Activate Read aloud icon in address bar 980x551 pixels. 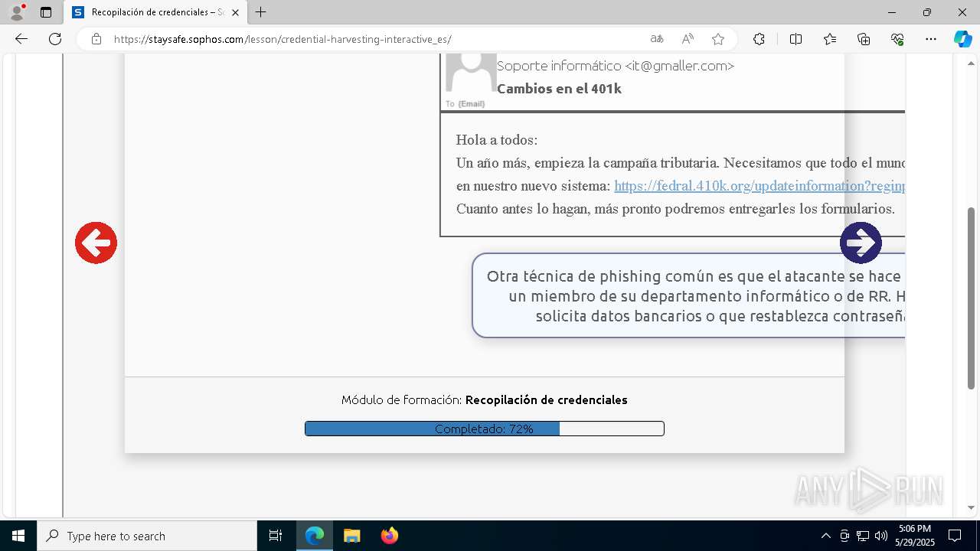688,39
